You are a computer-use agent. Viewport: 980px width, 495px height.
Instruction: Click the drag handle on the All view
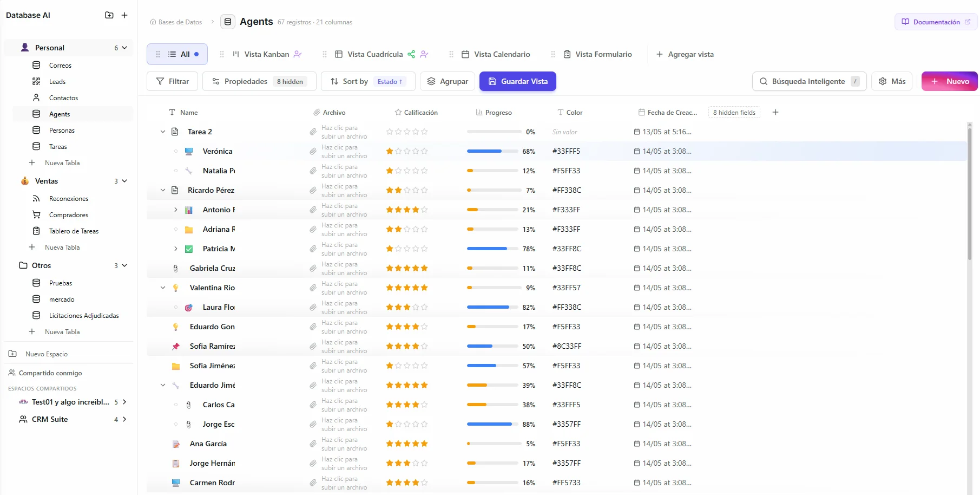pyautogui.click(x=158, y=54)
